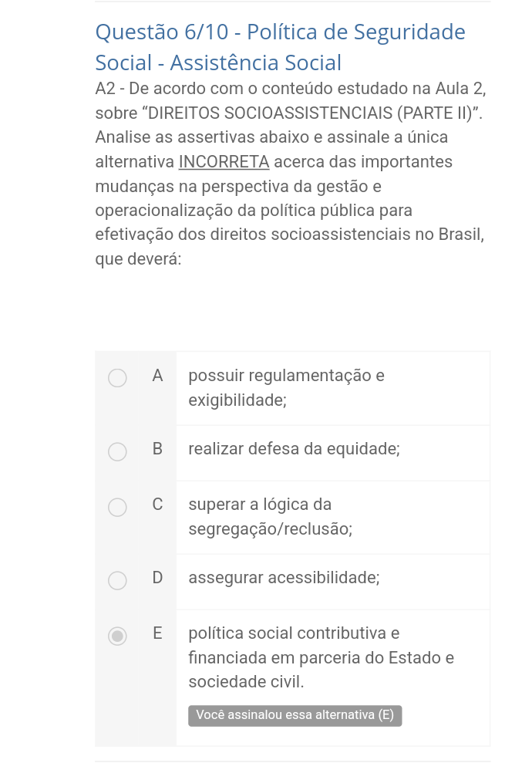Click the underlined word INCORRETA
The image size is (532, 763).
tap(224, 162)
